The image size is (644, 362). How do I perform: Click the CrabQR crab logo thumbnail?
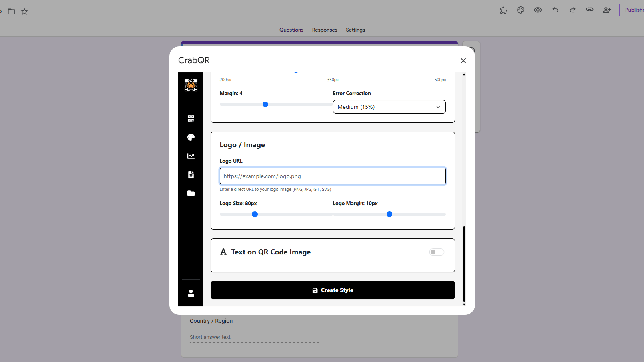click(191, 84)
